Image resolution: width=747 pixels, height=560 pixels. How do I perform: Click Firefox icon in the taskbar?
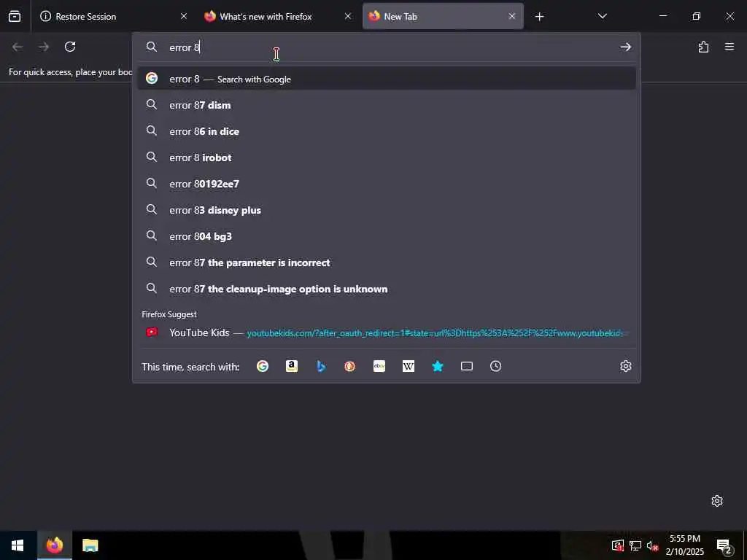pos(54,545)
